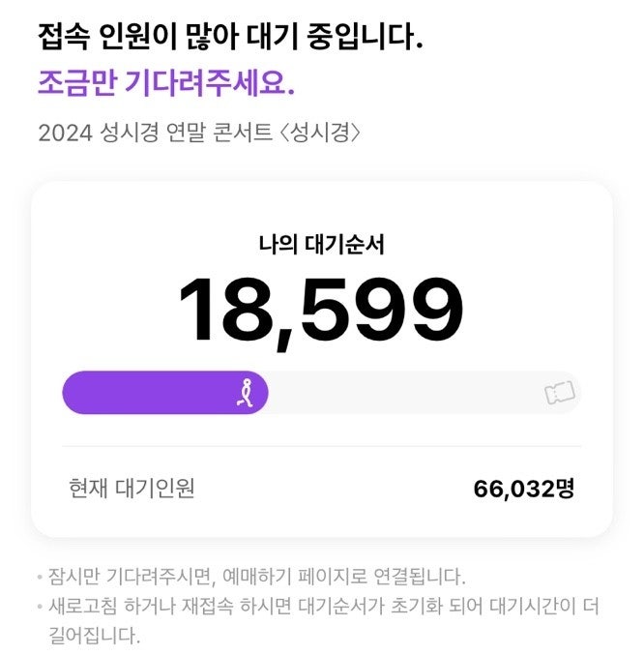644x655 pixels.
Task: Tap the final notice line '길어집니다.'
Action: click(94, 637)
